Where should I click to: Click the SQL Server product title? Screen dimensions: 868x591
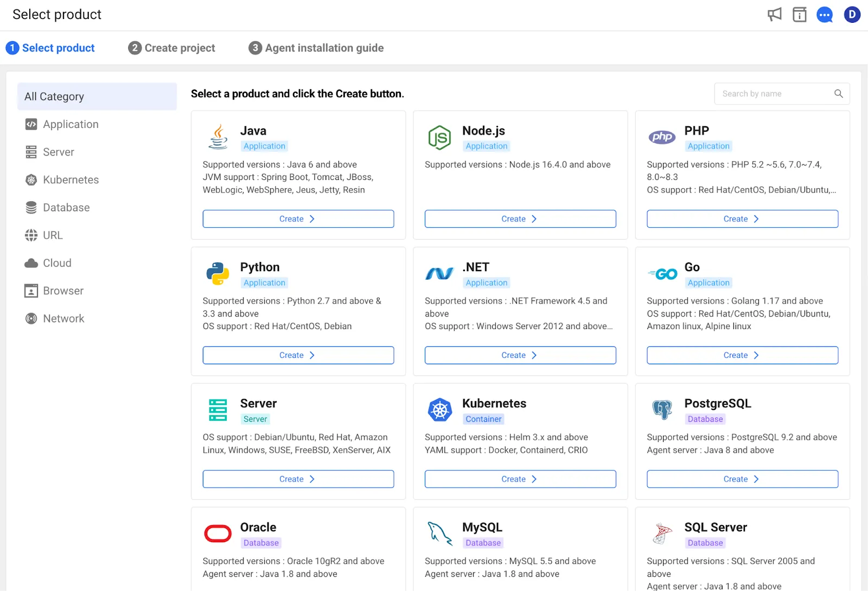point(716,527)
